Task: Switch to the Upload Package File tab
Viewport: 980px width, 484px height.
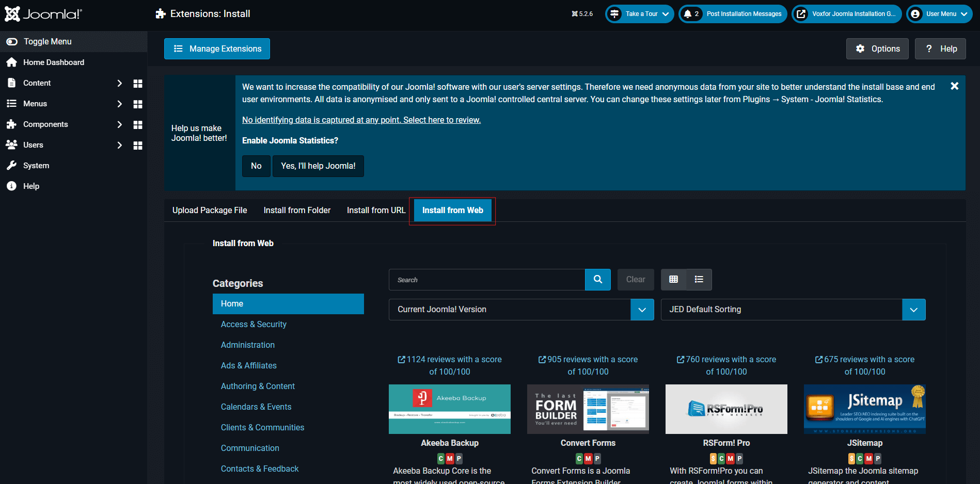Action: pyautogui.click(x=209, y=210)
